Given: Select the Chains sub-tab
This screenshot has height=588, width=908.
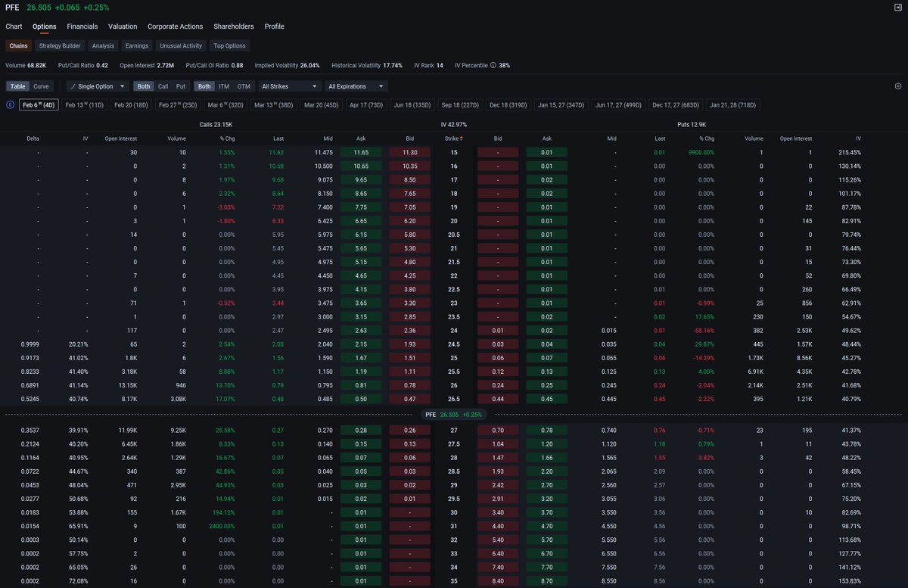Looking at the screenshot, I should pyautogui.click(x=18, y=46).
